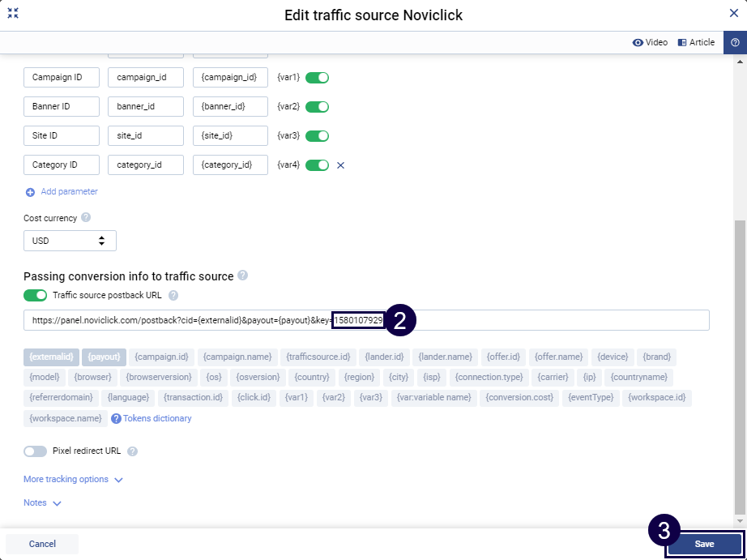Screen dimensions: 747x560
Task: Expand More tracking options
Action: (73, 480)
